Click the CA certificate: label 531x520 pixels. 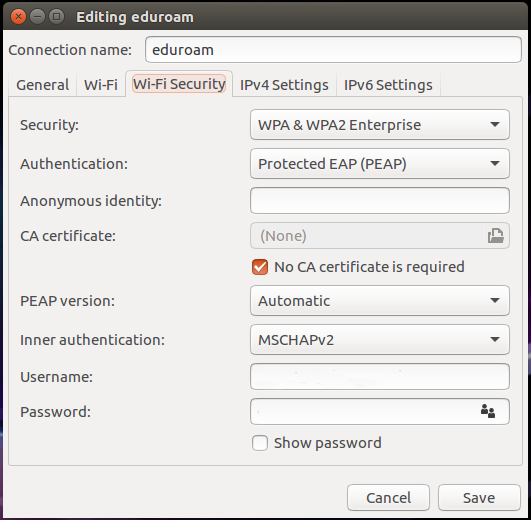click(x=68, y=236)
